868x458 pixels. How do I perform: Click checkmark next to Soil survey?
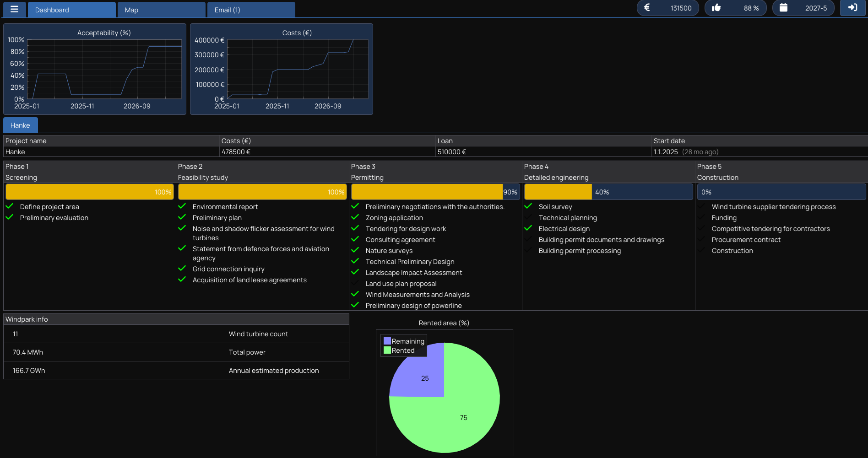click(x=528, y=206)
